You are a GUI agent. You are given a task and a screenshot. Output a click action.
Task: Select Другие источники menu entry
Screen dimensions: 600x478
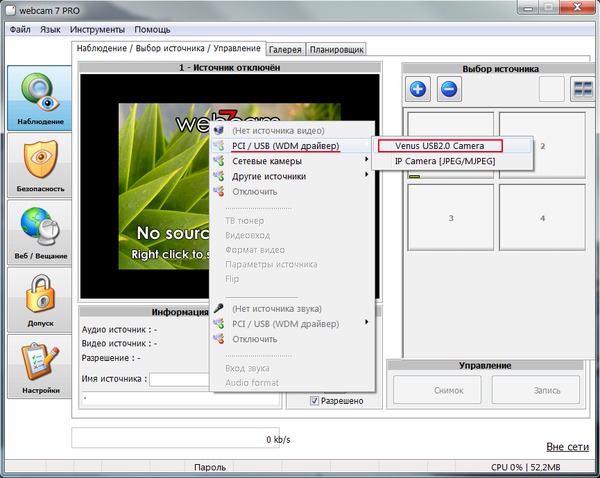pos(292,176)
